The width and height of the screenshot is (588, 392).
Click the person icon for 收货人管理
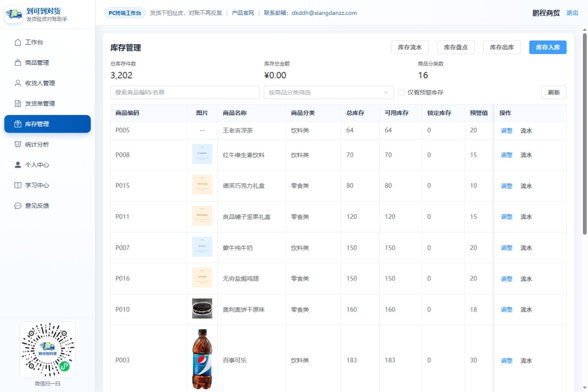tap(18, 83)
